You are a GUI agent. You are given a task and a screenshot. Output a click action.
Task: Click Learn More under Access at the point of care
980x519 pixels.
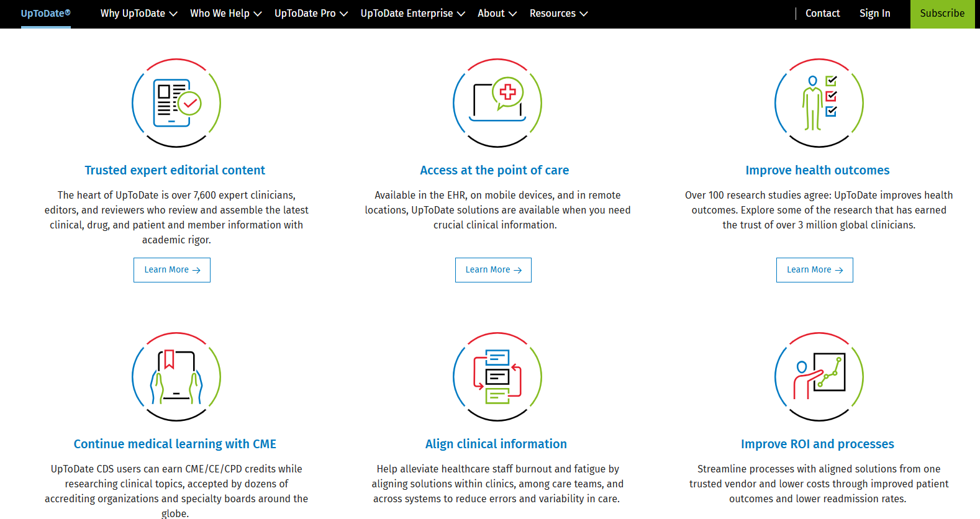coord(493,270)
